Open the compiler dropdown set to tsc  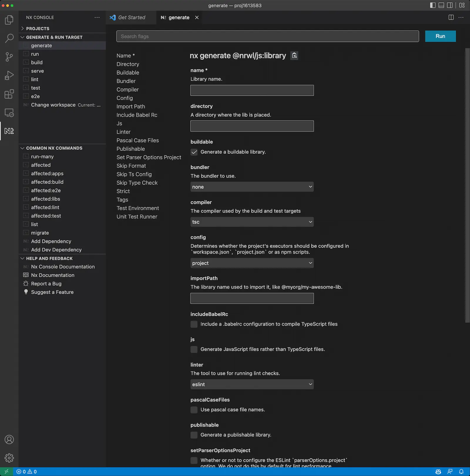tap(252, 222)
